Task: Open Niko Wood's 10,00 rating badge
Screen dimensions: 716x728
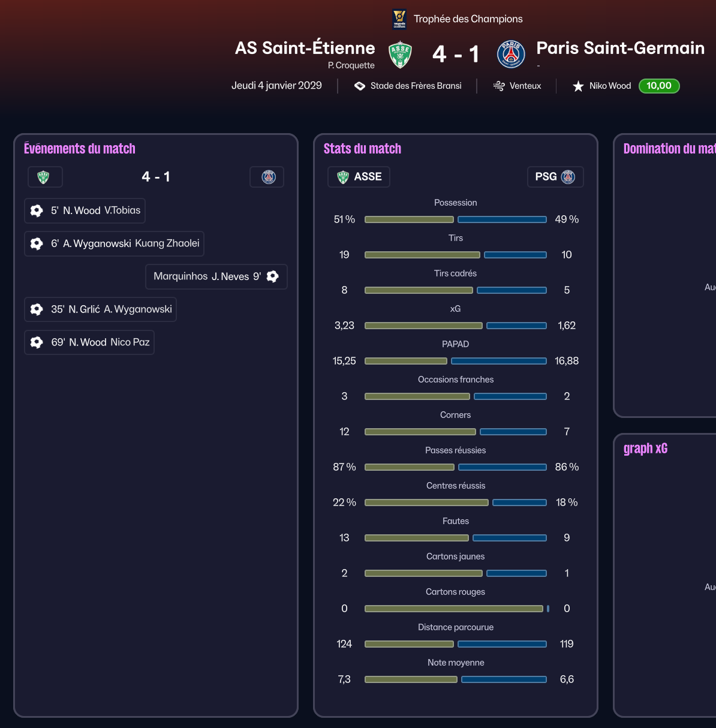Action: pos(658,86)
